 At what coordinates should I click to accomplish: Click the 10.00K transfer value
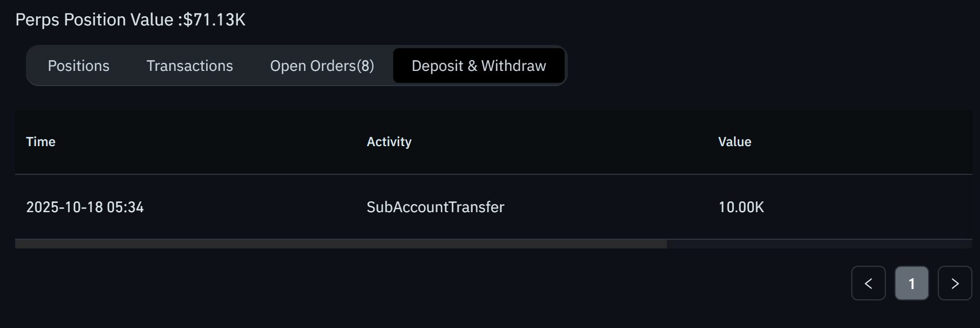coord(741,207)
